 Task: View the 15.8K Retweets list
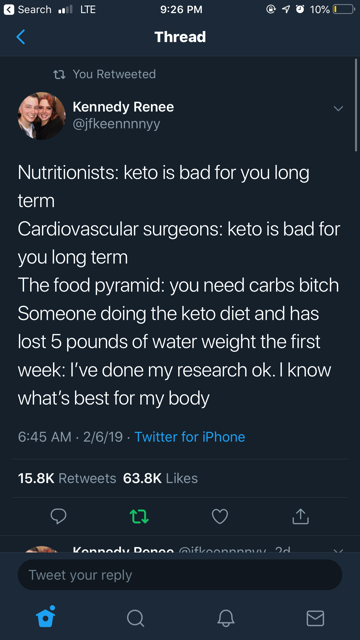pos(67,478)
